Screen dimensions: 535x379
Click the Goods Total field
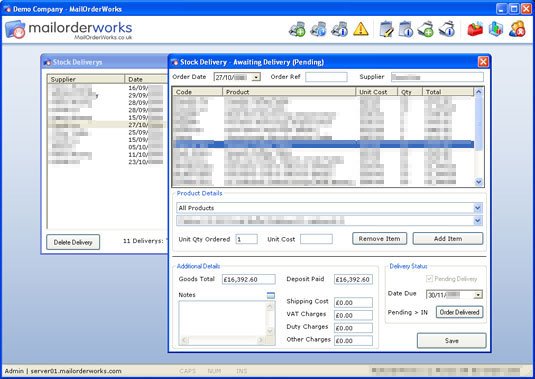249,279
